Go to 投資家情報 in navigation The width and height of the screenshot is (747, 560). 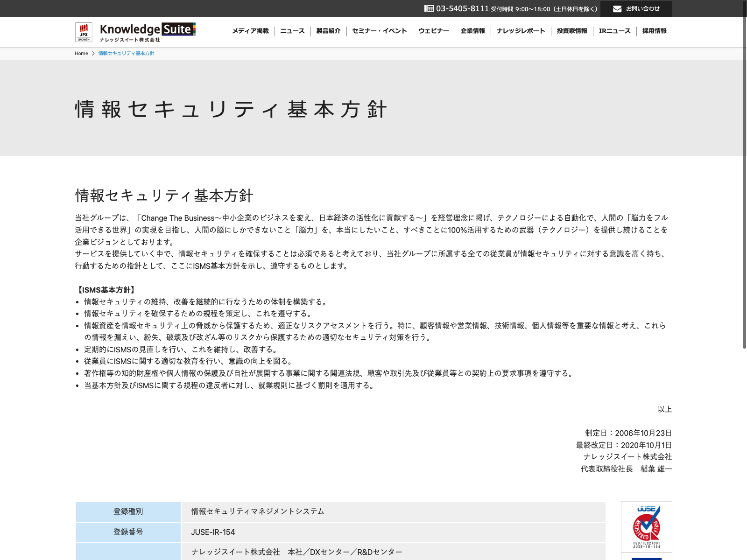571,31
